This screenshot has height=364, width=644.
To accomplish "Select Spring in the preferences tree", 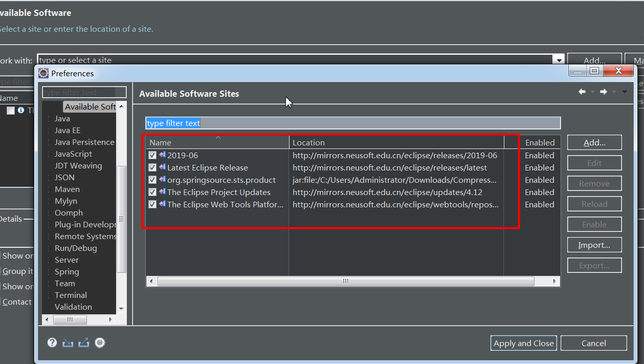I will [x=66, y=271].
